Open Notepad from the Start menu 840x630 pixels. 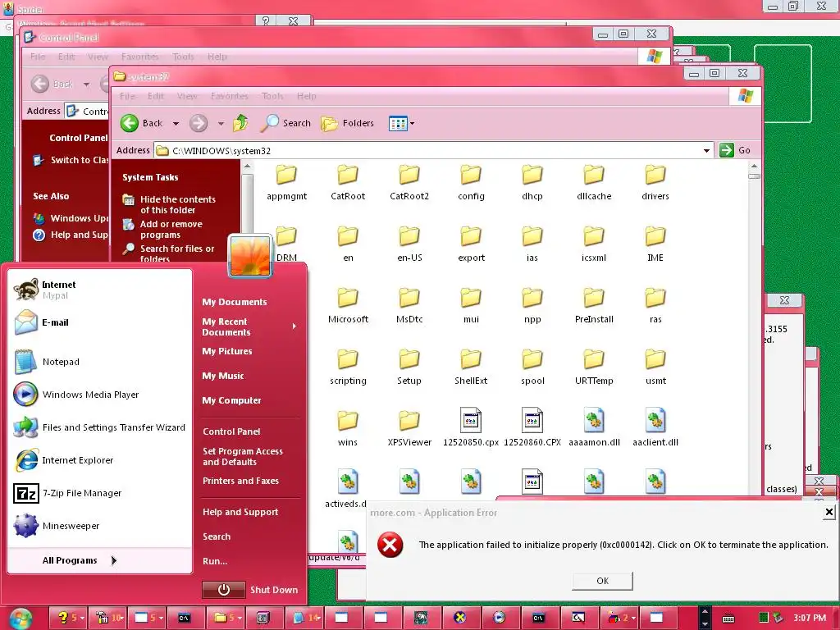click(46, 362)
